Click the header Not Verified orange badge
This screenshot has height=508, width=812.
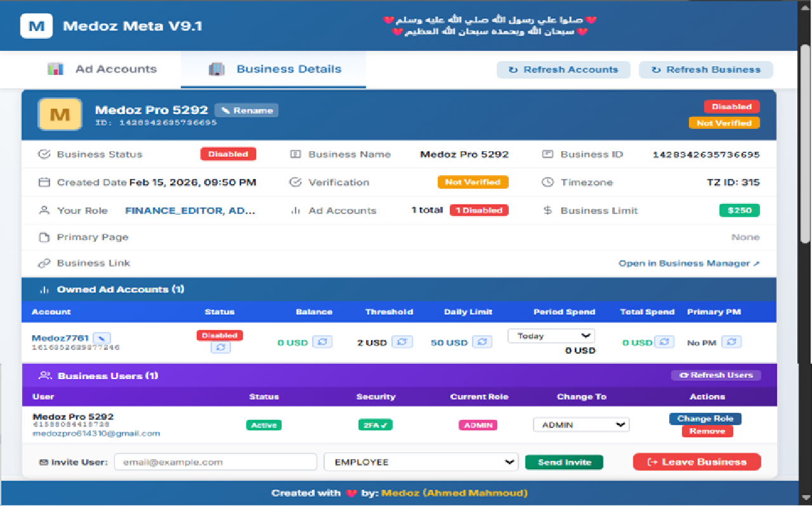click(x=724, y=123)
